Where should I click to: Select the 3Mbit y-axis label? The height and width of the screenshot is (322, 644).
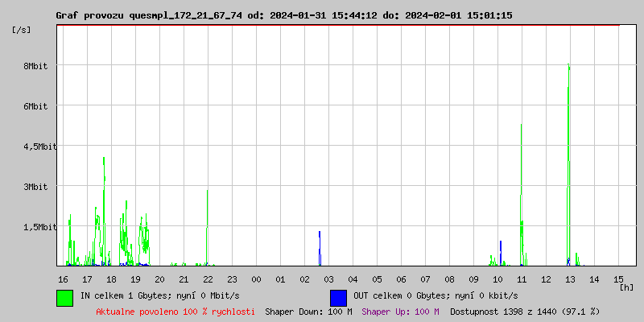[35, 187]
